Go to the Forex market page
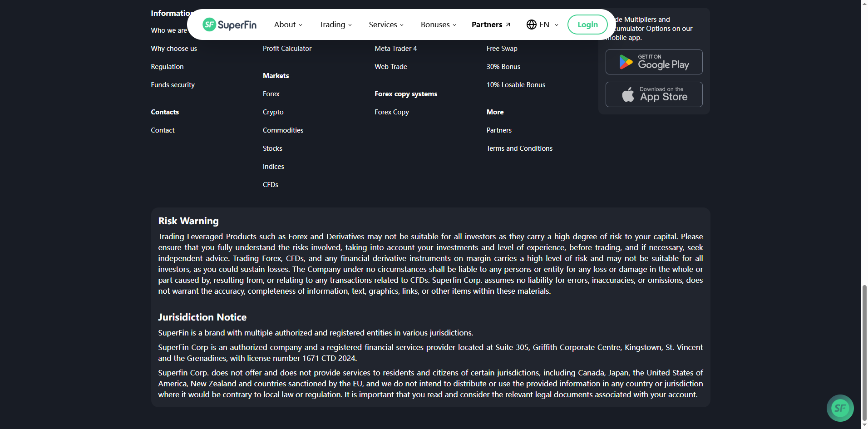The image size is (868, 429). (x=271, y=94)
